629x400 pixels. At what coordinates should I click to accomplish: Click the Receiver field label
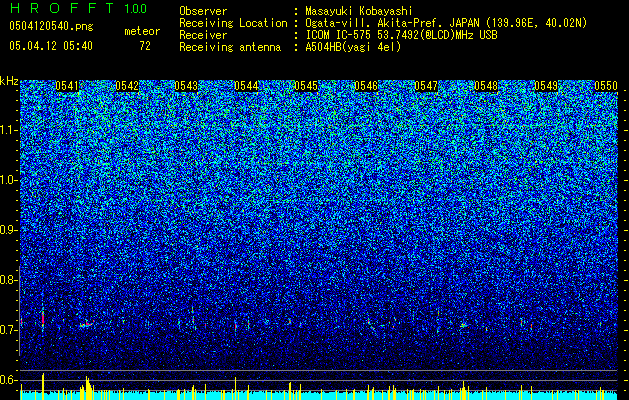click(x=203, y=35)
